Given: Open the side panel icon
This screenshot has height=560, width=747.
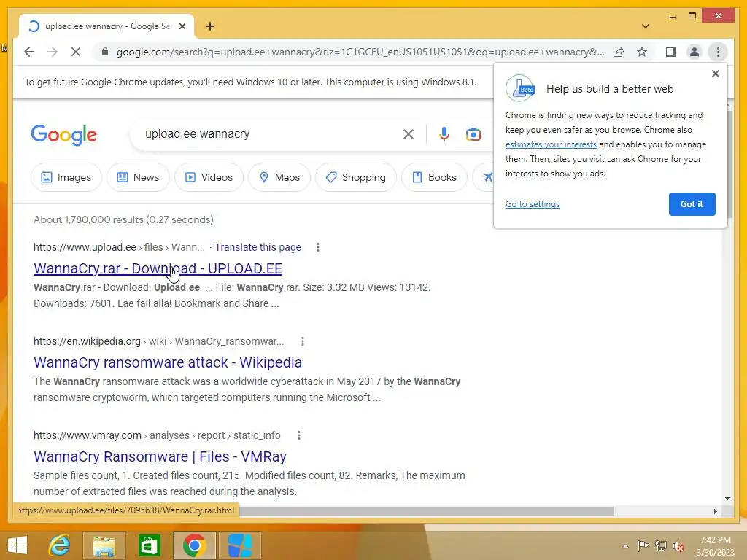Looking at the screenshot, I should pos(671,52).
